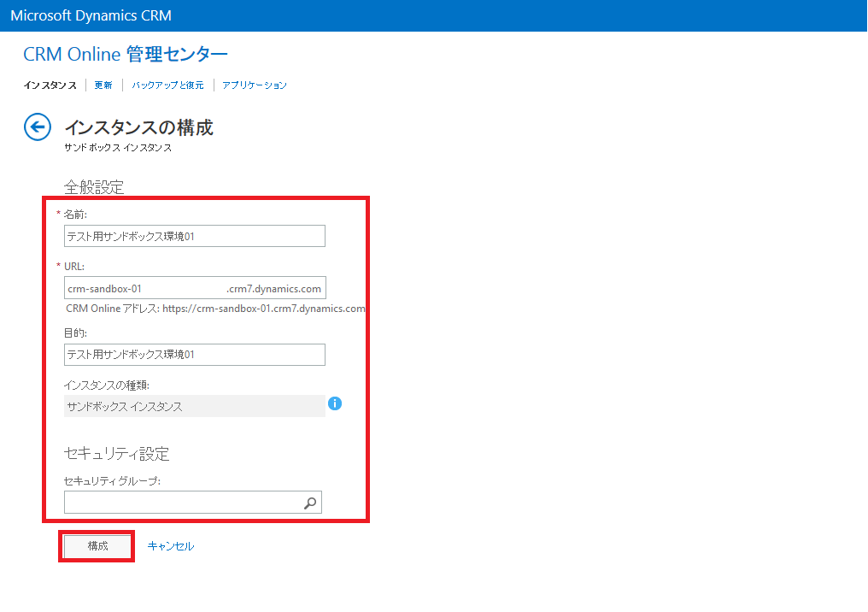Click the CRM Online アドレス text
Screen dimensions: 868x612
(x=216, y=309)
